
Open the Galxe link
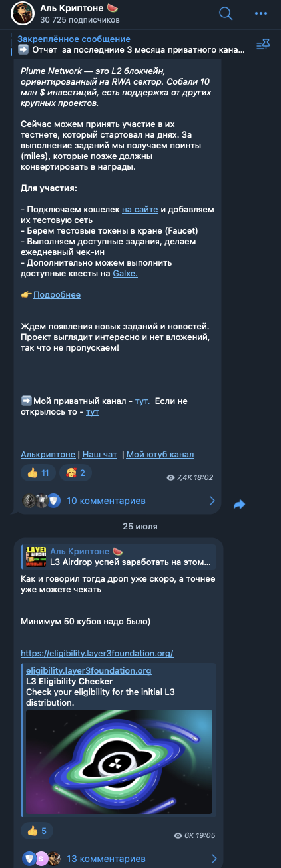pyautogui.click(x=125, y=273)
